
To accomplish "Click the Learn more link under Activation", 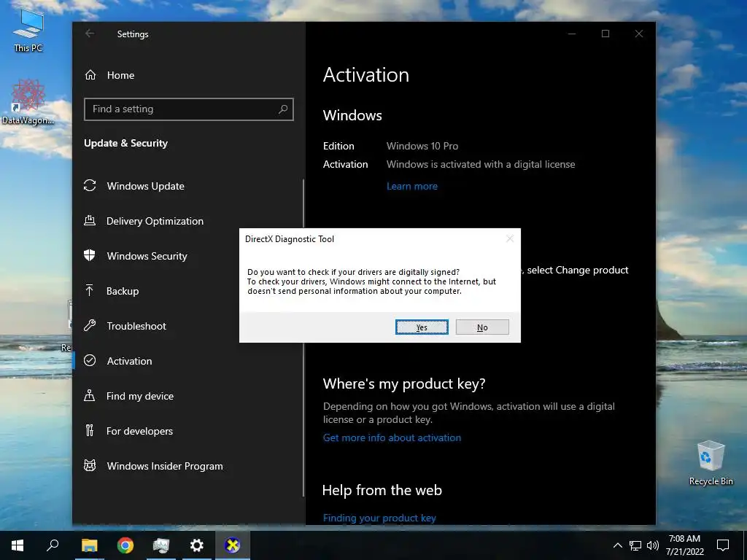I will pos(412,186).
